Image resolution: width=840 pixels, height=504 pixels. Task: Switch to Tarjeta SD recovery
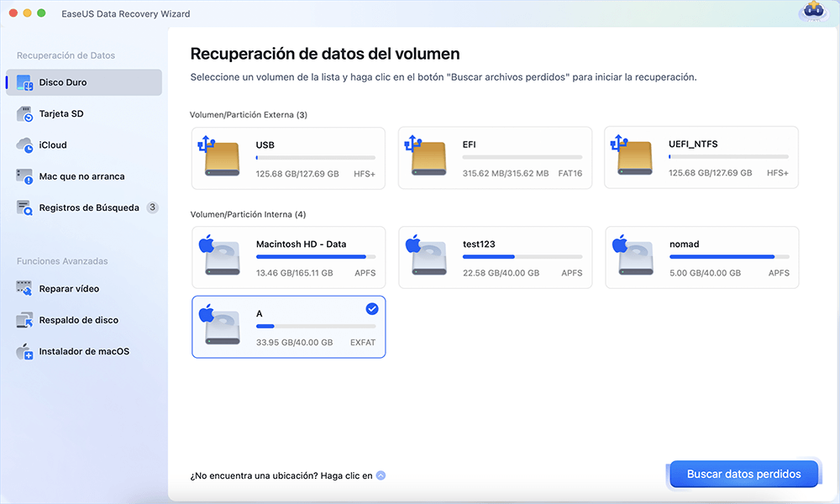point(84,113)
